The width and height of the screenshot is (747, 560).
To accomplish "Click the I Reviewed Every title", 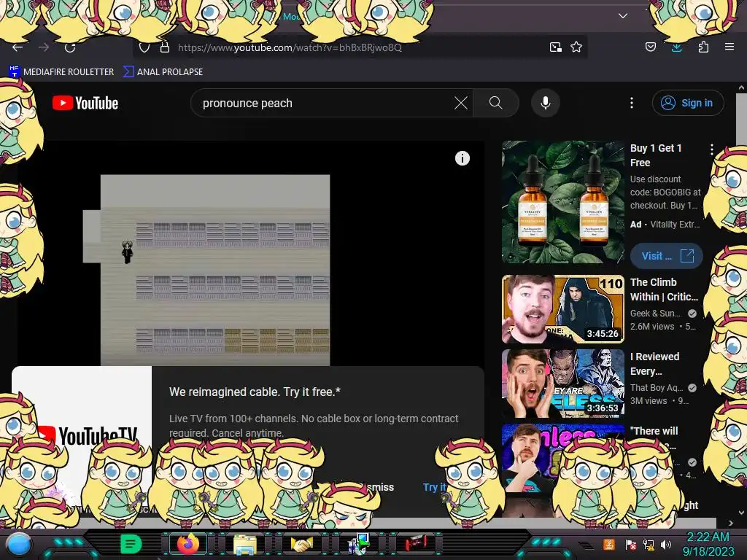I will coord(654,364).
